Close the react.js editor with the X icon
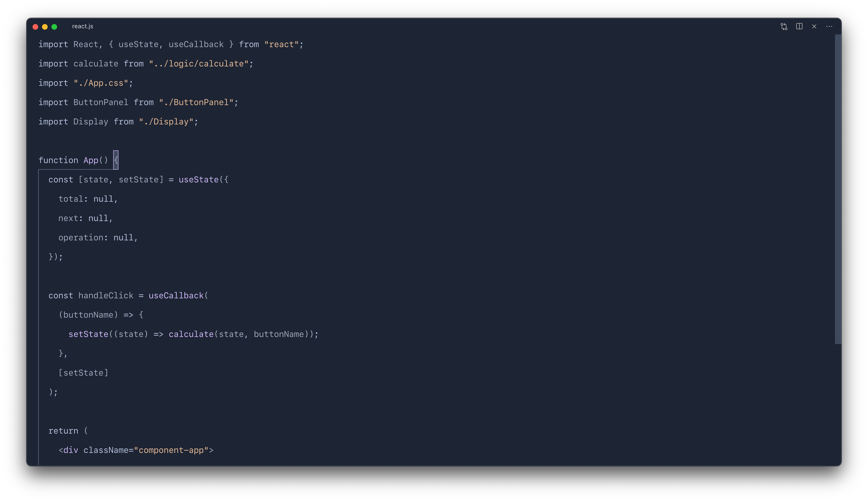This screenshot has height=501, width=868. pos(814,26)
